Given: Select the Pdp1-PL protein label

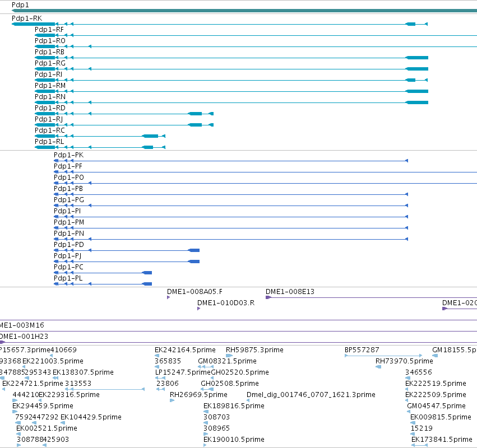Looking at the screenshot, I should [x=68, y=278].
